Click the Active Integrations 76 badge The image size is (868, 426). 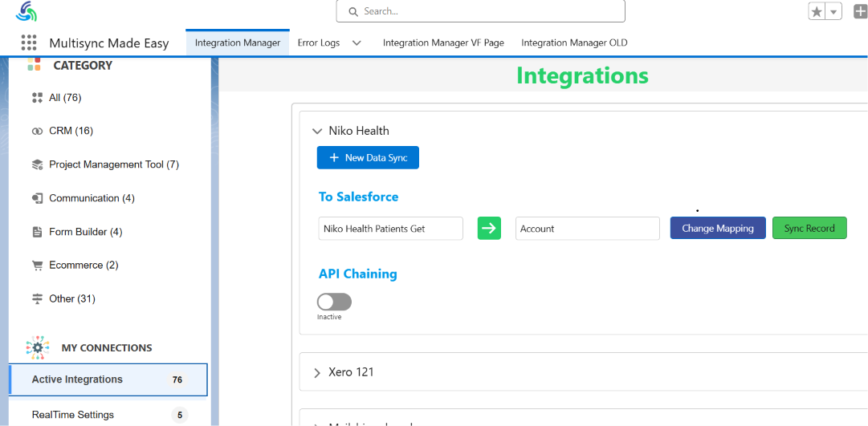(177, 380)
